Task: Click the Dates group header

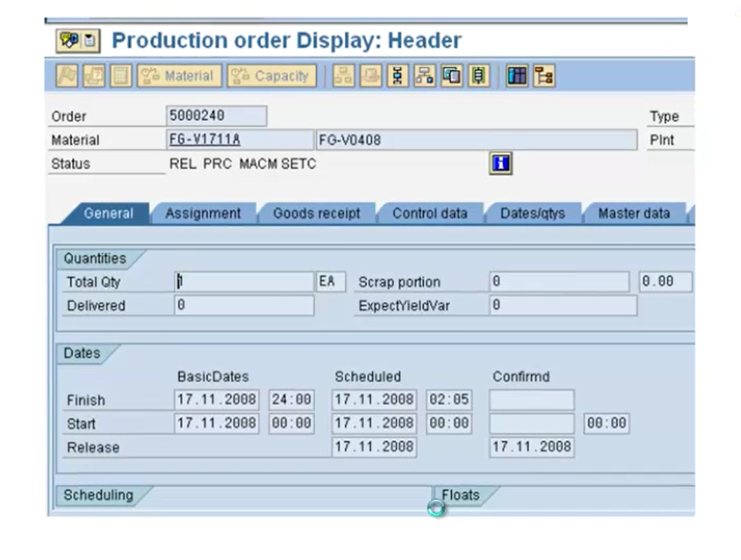Action: click(82, 353)
